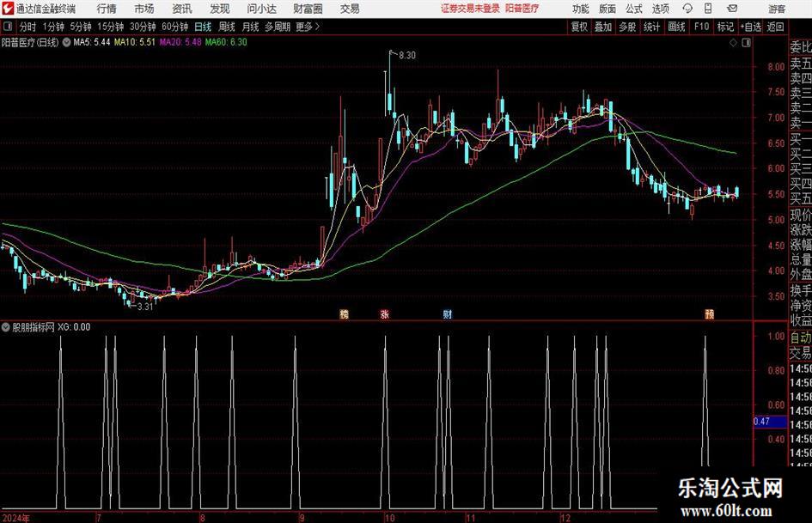Click 证券交易未登录 login status text
The image size is (812, 523).
click(x=470, y=9)
